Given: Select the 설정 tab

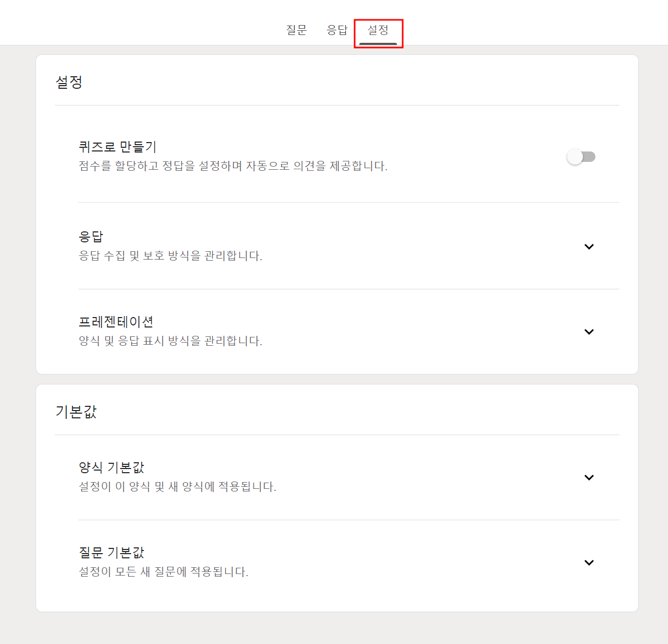Looking at the screenshot, I should coord(378,30).
